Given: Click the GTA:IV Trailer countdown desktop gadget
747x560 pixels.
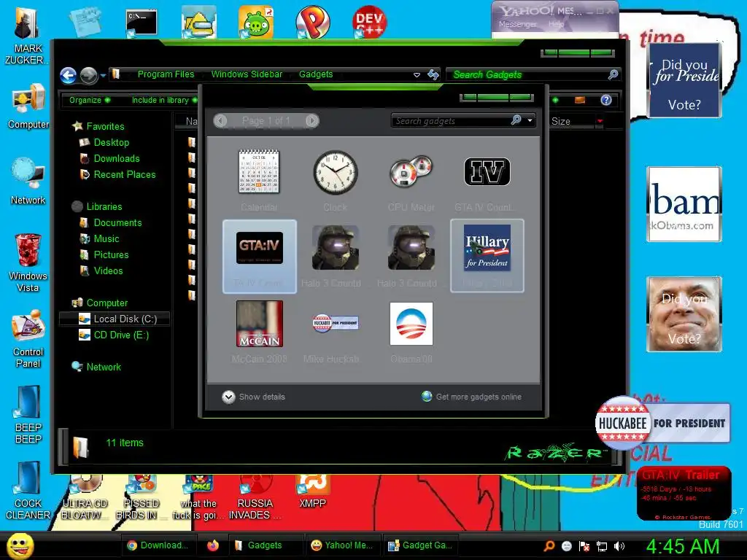Looking at the screenshot, I should click(684, 494).
